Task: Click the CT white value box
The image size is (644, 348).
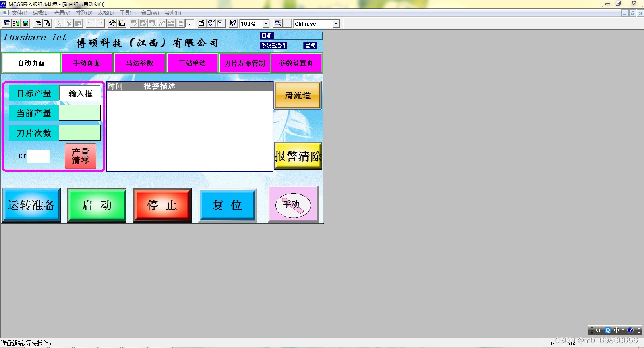Action: pyautogui.click(x=38, y=156)
